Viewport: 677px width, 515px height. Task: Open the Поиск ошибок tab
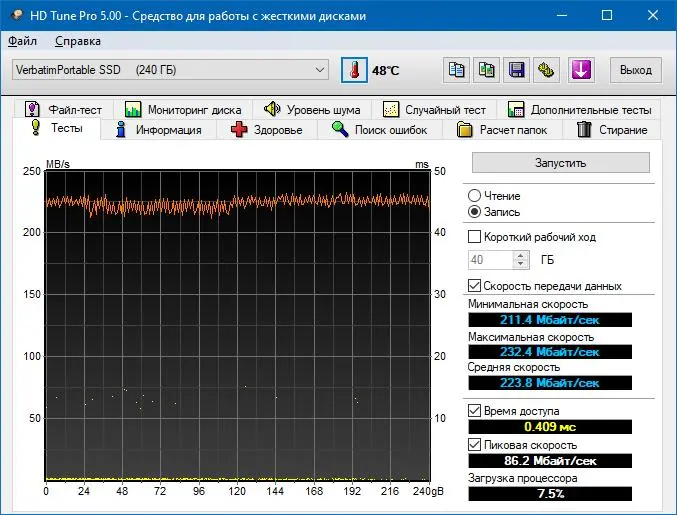pos(380,130)
